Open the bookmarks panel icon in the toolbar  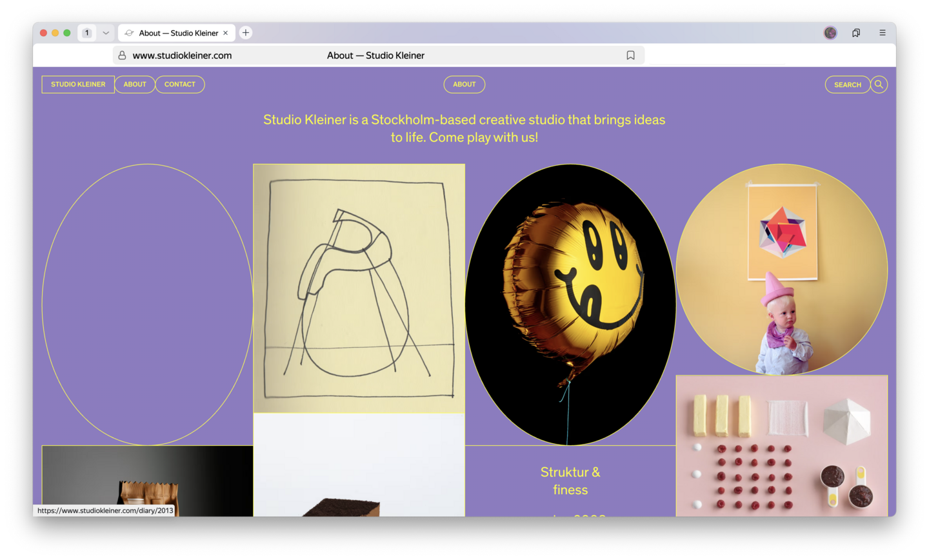coord(856,33)
